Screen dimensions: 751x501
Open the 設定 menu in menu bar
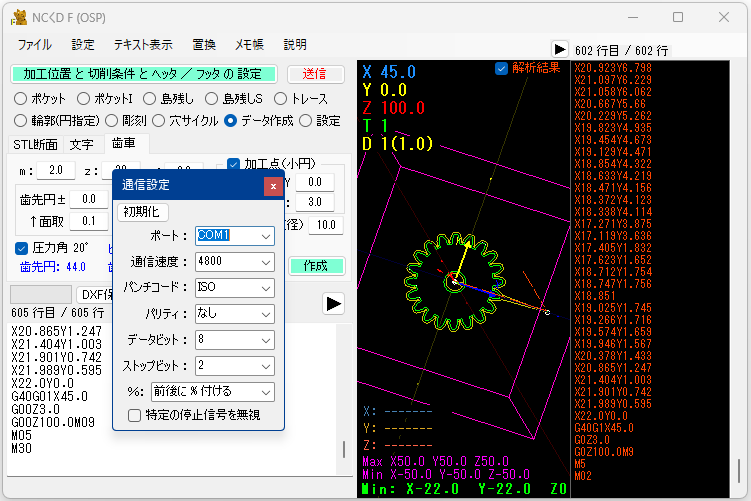[83, 45]
